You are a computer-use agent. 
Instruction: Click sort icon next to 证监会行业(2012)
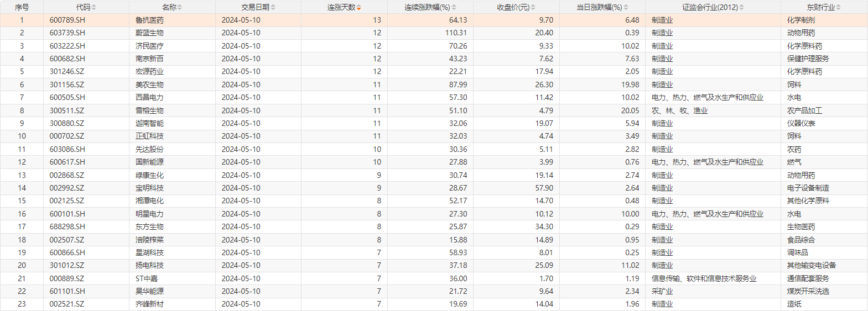point(742,7)
